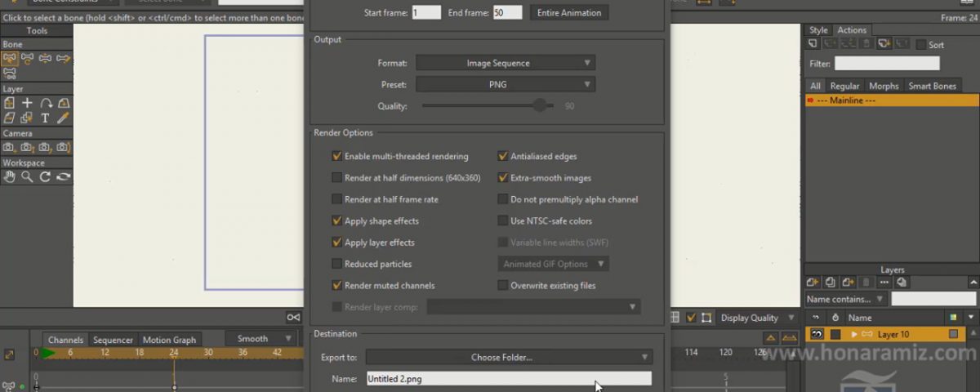Select the Roll Camera tool

pos(46,148)
